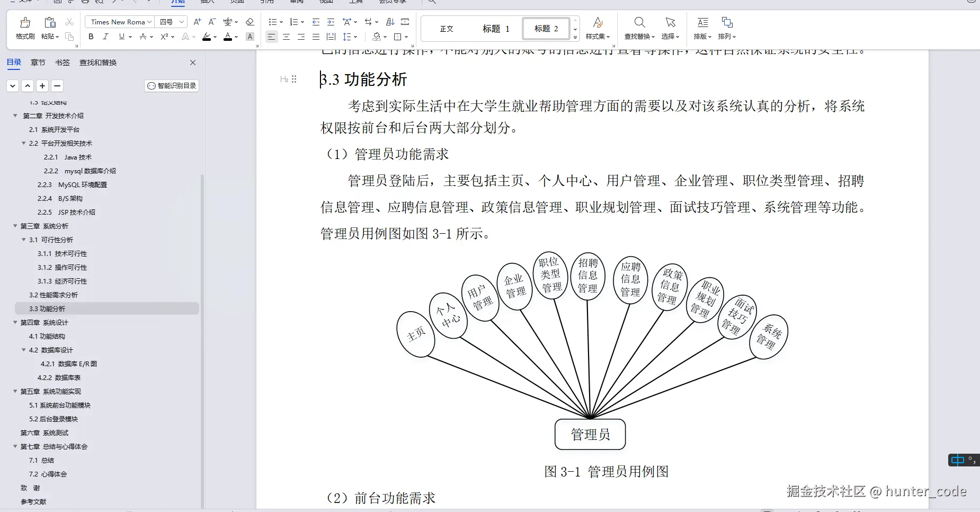Viewport: 980px width, 512px height.
Task: Click the outline move-down chevron button
Action: [13, 86]
